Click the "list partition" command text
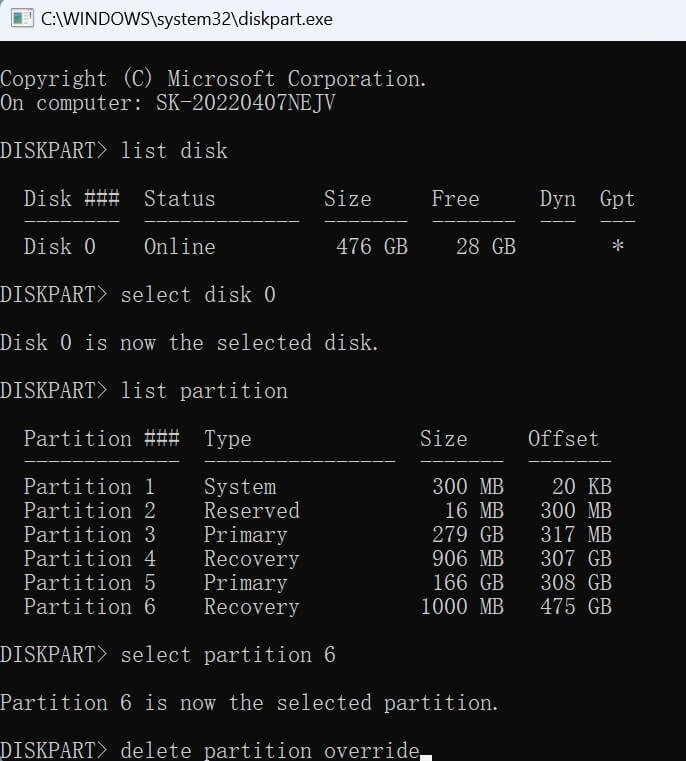 [204, 391]
